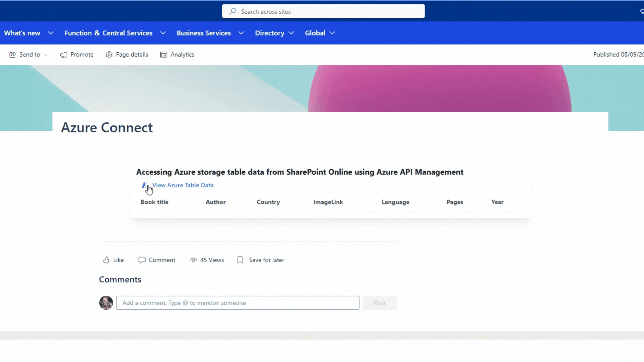The height and width of the screenshot is (362, 644).
Task: Open the What's new menu
Action: tap(22, 33)
